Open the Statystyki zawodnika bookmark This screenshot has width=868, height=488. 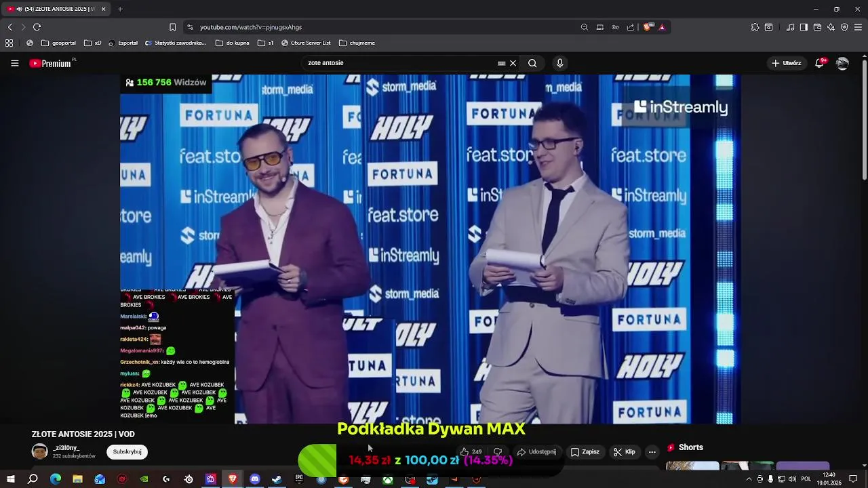(176, 43)
